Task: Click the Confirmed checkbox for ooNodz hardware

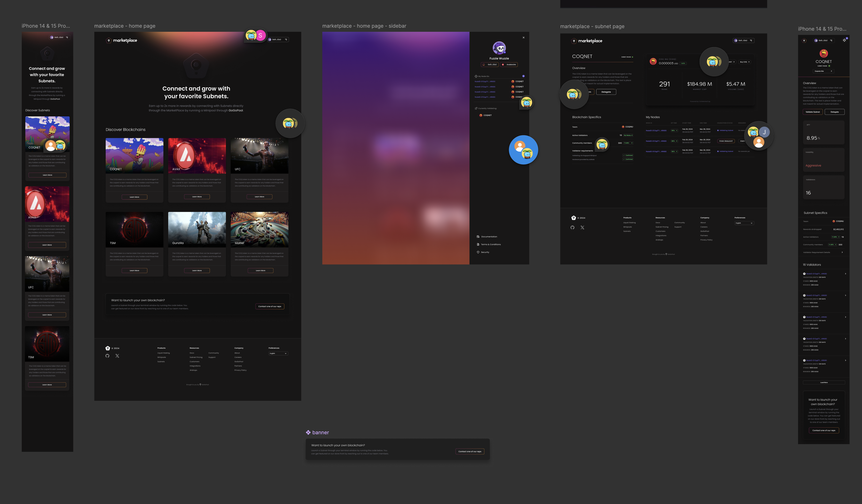Action: (x=628, y=159)
